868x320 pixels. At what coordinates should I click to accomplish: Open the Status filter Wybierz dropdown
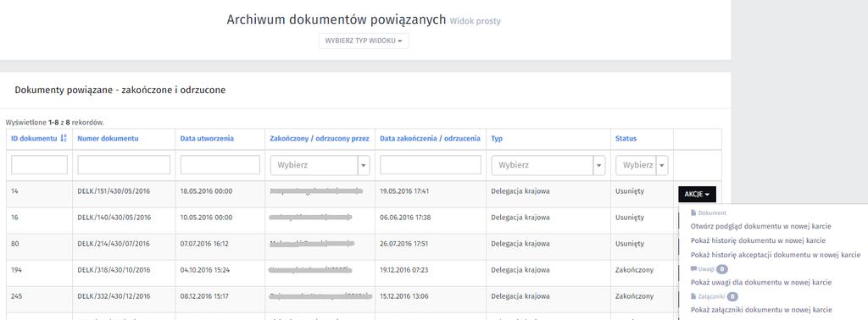(x=642, y=165)
